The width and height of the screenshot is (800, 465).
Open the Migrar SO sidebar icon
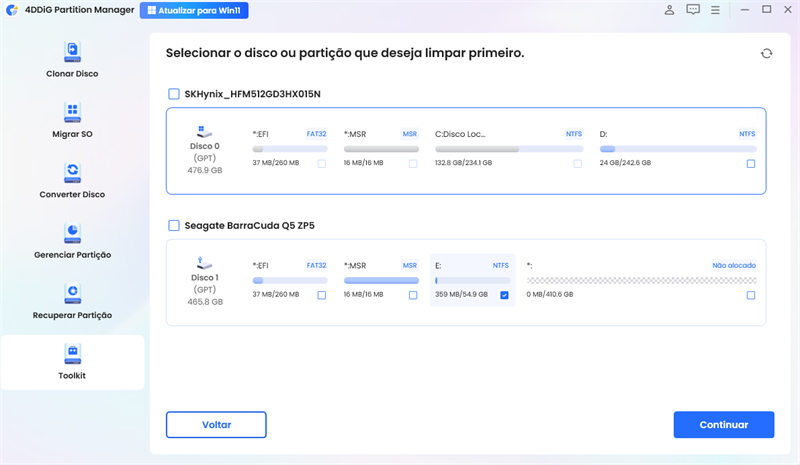tap(72, 110)
